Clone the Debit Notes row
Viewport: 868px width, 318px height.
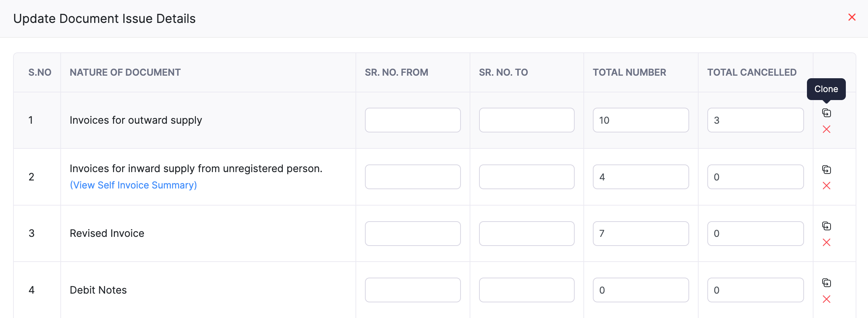point(827,283)
